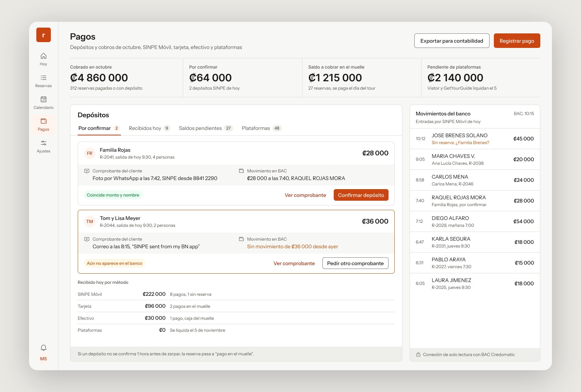Click the Efectivo method row
This screenshot has width=581, height=392.
tap(236, 318)
